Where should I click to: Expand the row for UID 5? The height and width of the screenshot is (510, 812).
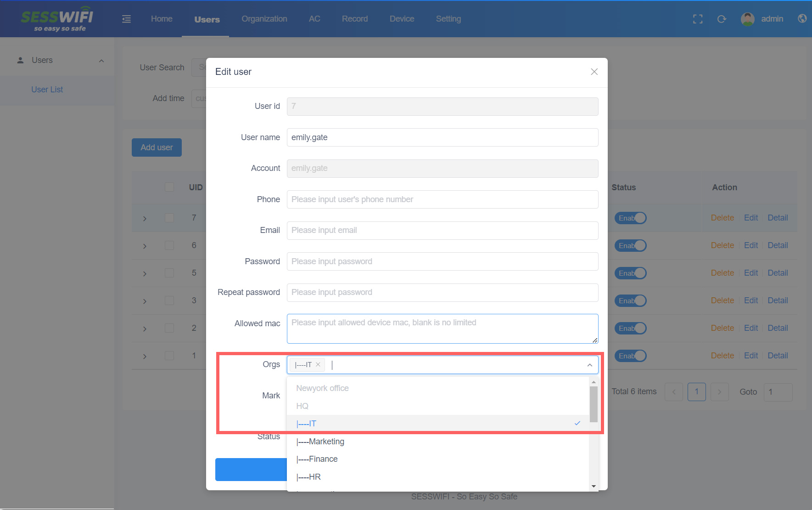pyautogui.click(x=145, y=273)
